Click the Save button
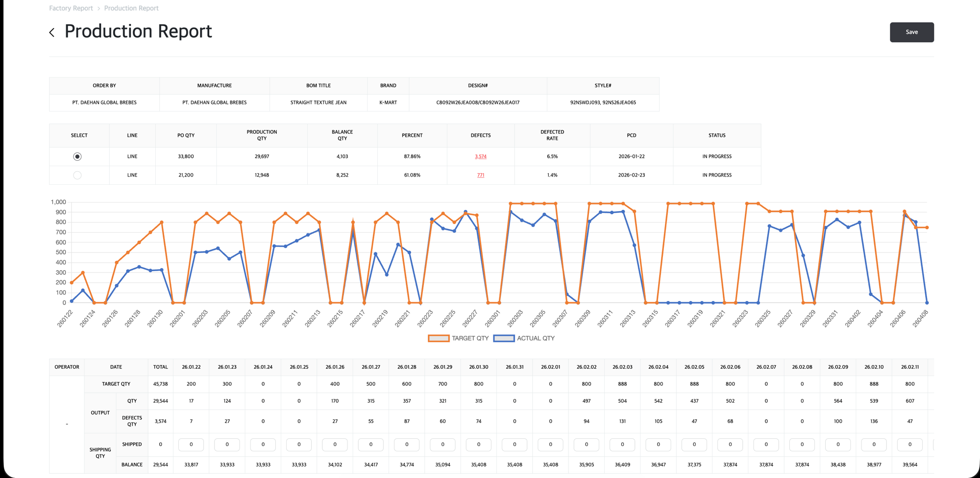The height and width of the screenshot is (478, 980). 911,32
